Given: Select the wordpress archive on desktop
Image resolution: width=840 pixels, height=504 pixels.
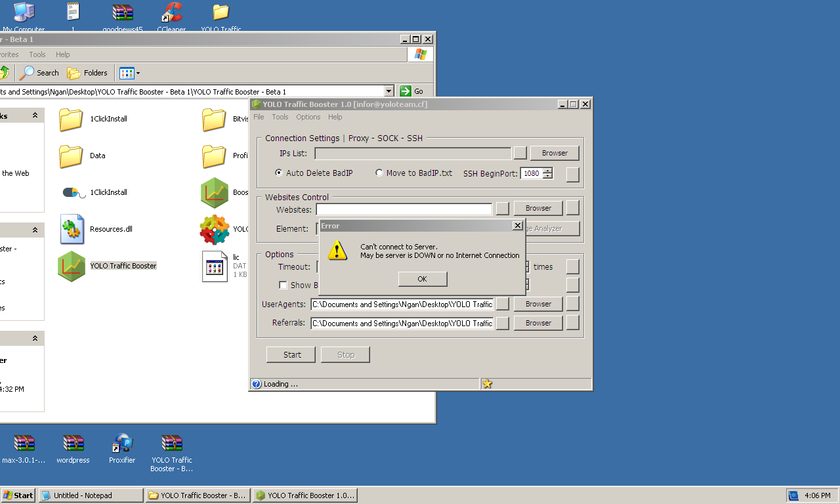Looking at the screenshot, I should (x=73, y=444).
